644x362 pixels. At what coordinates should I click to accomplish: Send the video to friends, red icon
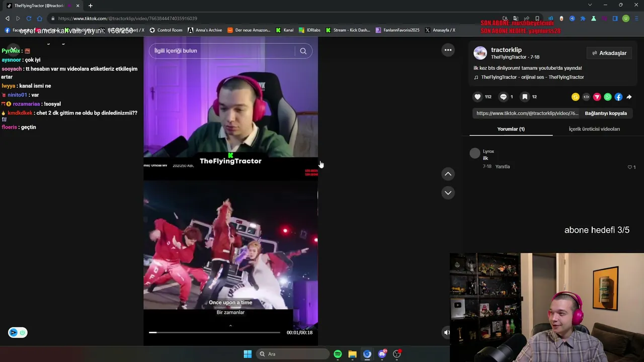tap(597, 97)
